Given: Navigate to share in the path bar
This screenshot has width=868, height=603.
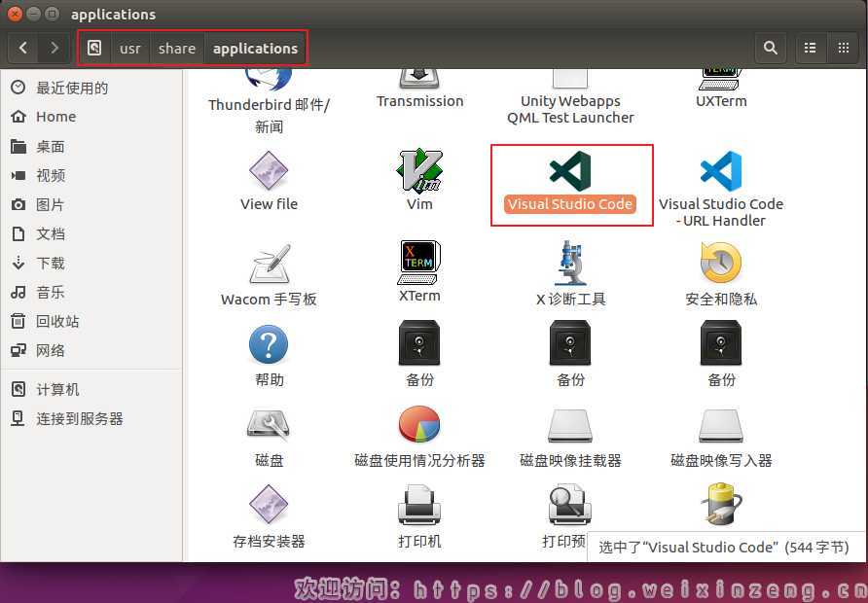Looking at the screenshot, I should coord(176,48).
